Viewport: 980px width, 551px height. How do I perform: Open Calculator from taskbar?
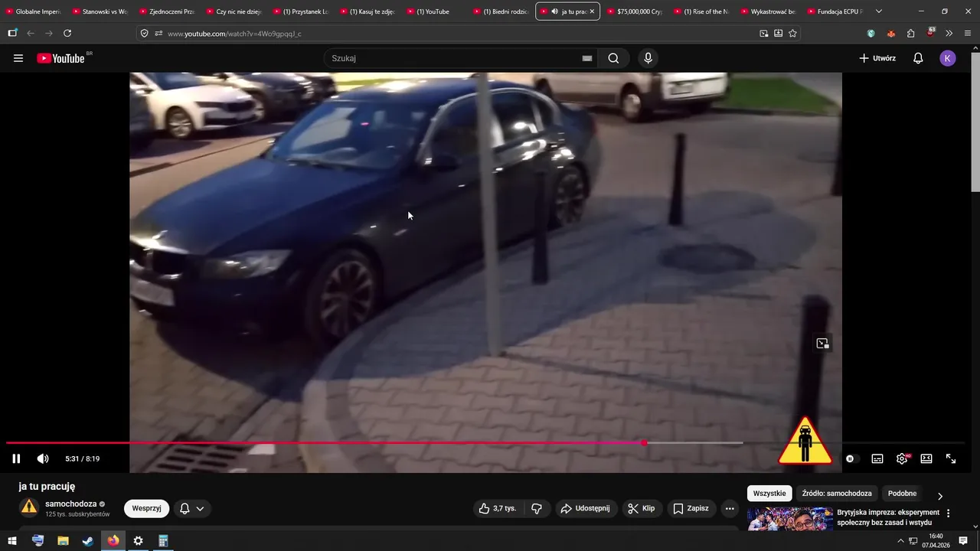(x=163, y=541)
